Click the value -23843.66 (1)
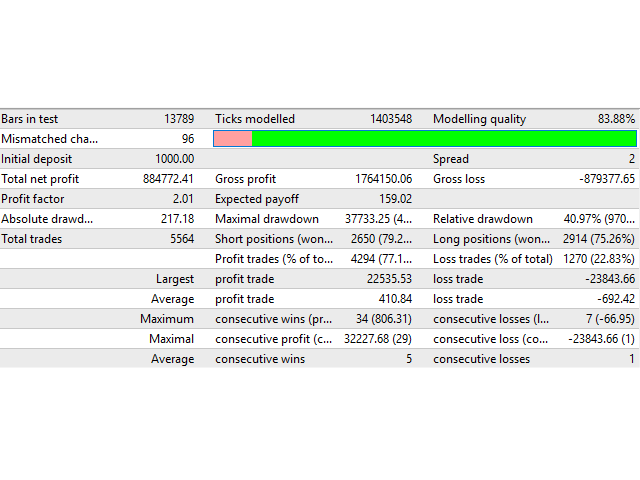 tap(601, 339)
